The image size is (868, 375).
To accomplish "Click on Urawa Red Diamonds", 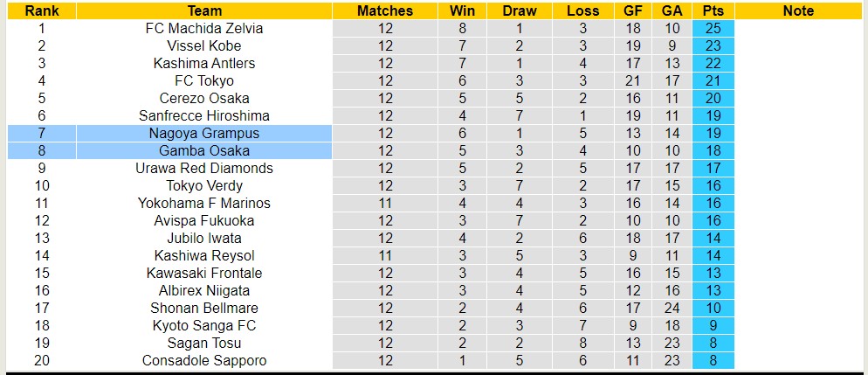I will pyautogui.click(x=204, y=168).
